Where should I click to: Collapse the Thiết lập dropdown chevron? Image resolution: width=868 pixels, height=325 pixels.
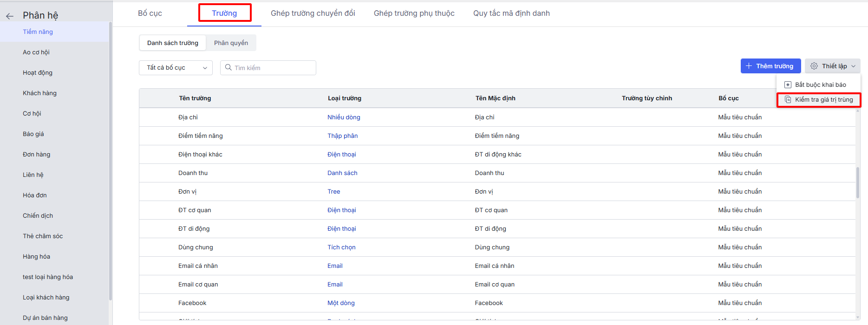(854, 66)
